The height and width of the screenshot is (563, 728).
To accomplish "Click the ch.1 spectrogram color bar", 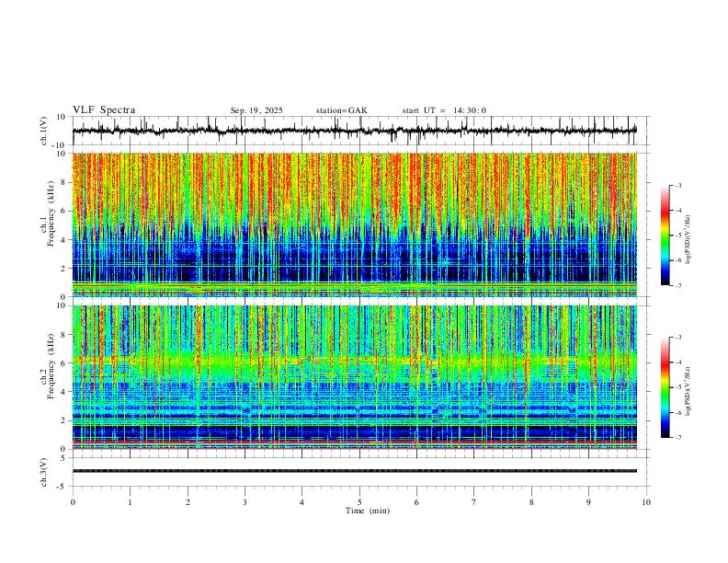I will [665, 236].
